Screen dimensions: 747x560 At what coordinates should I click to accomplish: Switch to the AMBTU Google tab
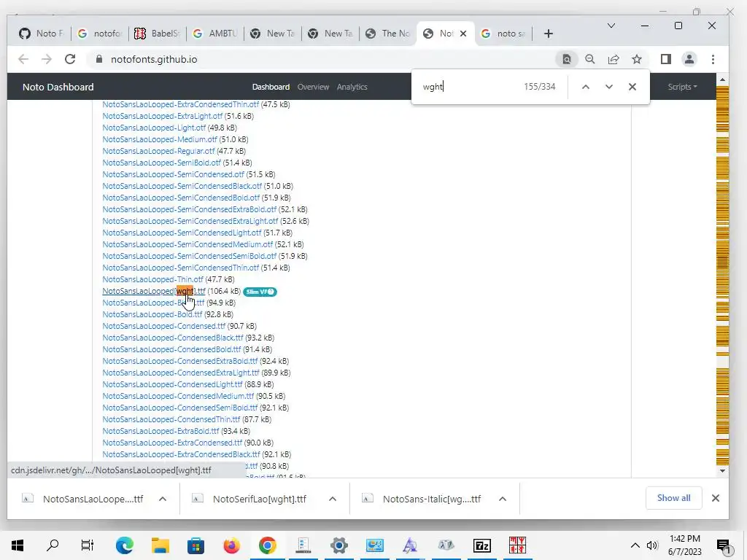point(215,34)
